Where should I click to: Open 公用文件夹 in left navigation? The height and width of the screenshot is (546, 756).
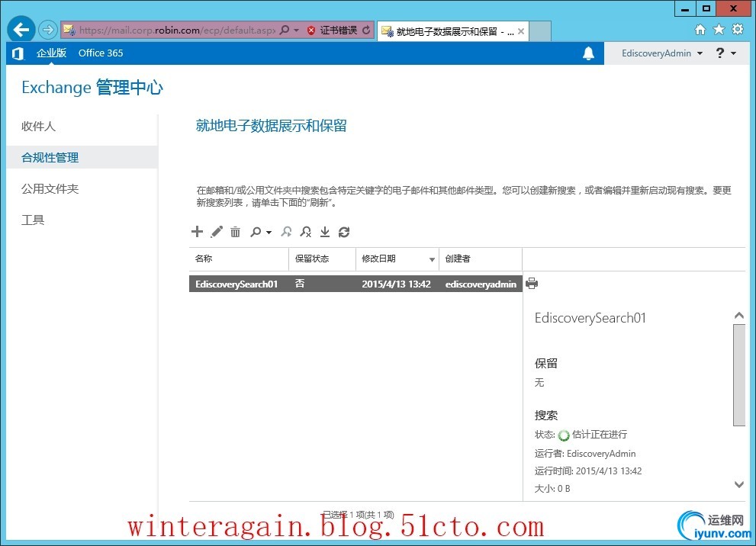coord(50,189)
